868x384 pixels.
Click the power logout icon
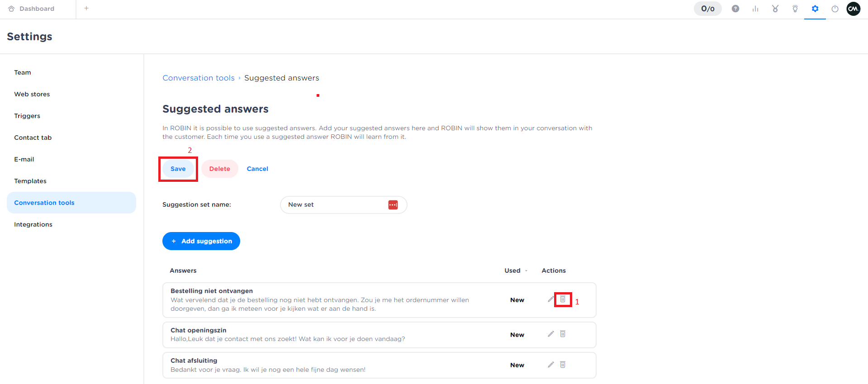point(835,9)
